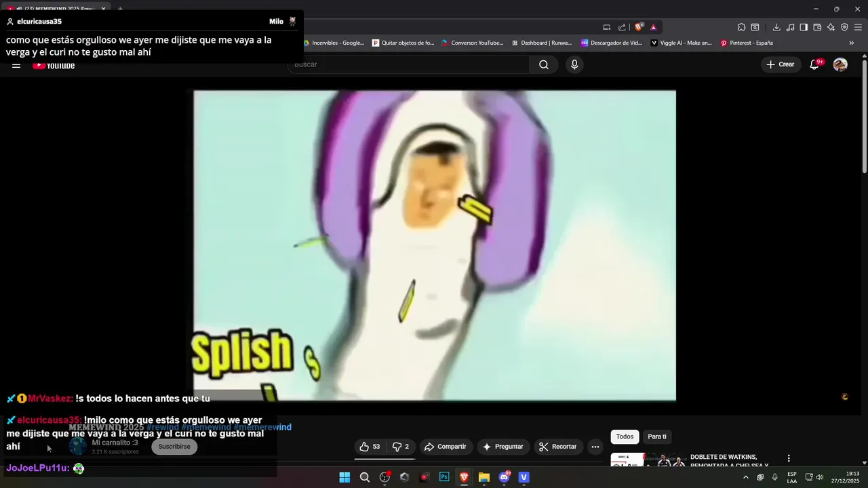The width and height of the screenshot is (868, 488).
Task: Go to the YouTube home logo
Action: [x=54, y=65]
